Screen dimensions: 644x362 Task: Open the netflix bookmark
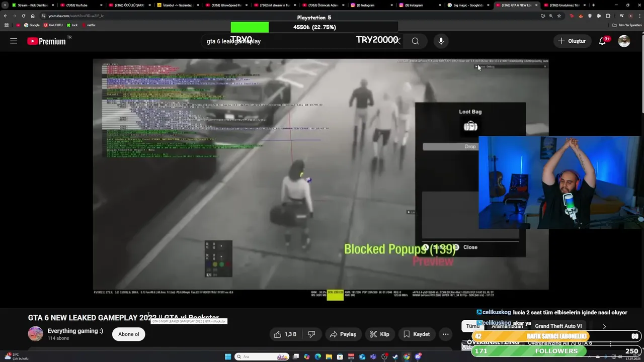point(88,25)
